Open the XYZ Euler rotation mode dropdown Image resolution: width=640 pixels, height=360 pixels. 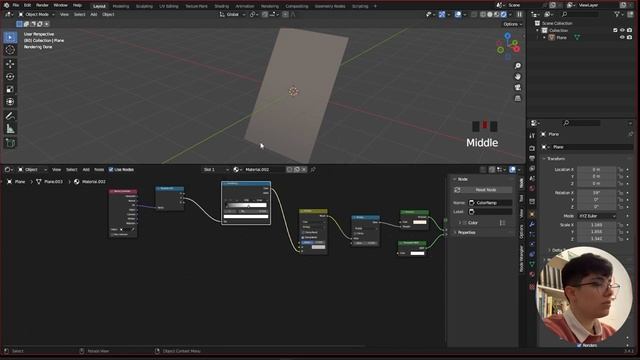tap(596, 216)
